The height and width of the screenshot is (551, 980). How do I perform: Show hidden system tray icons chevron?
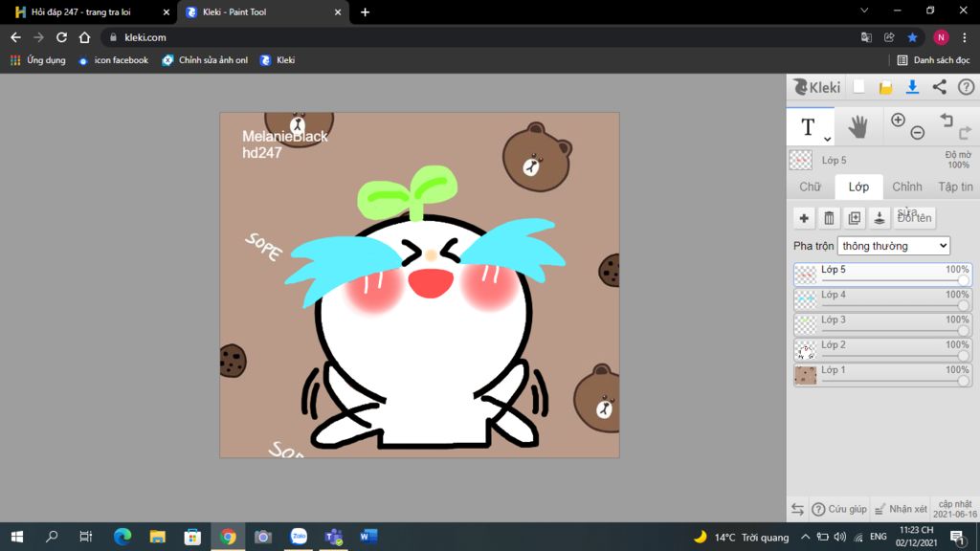pyautogui.click(x=805, y=537)
